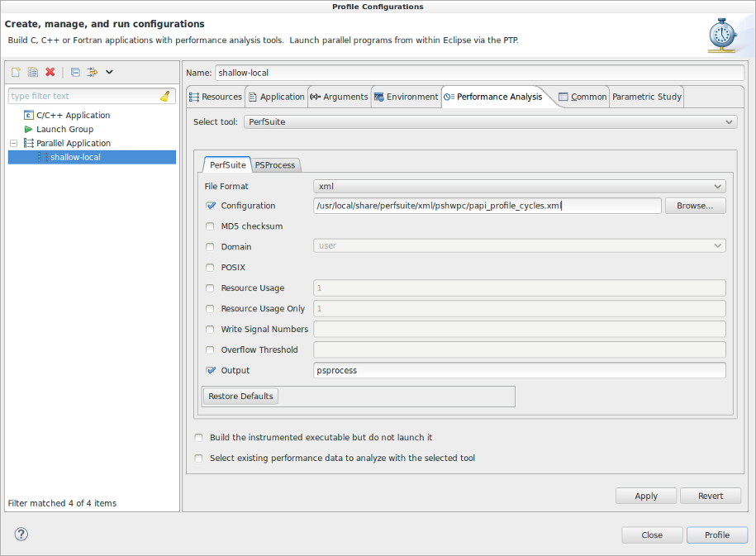Edit the configuration Name field
Image resolution: width=756 pixels, height=556 pixels.
479,73
